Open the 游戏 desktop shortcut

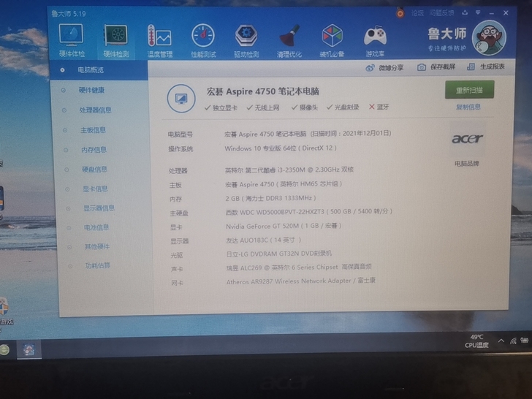[5, 311]
